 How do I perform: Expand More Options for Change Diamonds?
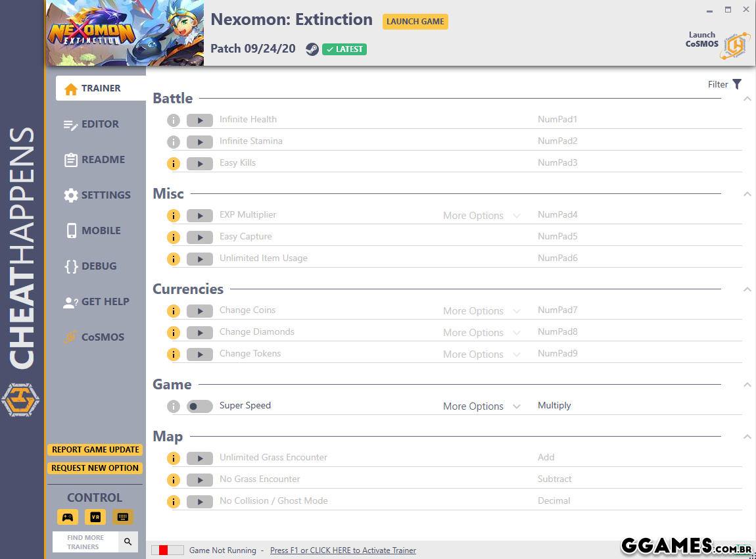(x=481, y=333)
